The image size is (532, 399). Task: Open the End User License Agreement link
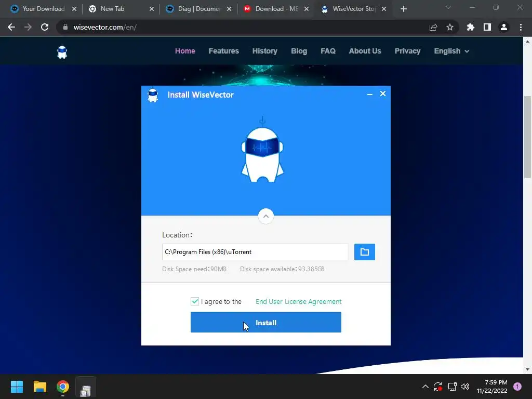tap(298, 302)
